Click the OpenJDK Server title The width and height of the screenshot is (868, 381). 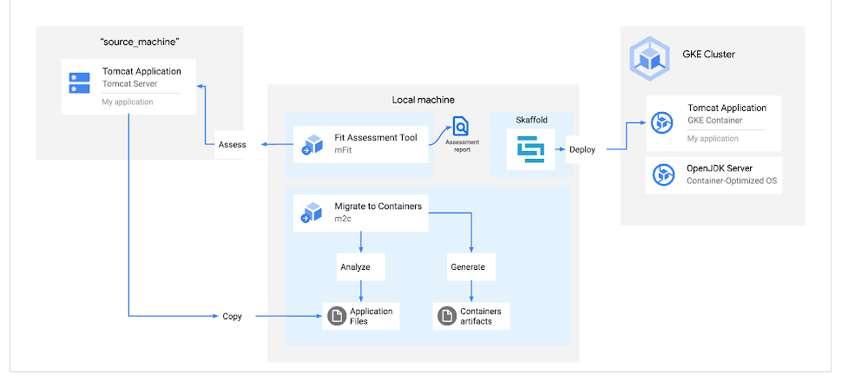[x=720, y=168]
